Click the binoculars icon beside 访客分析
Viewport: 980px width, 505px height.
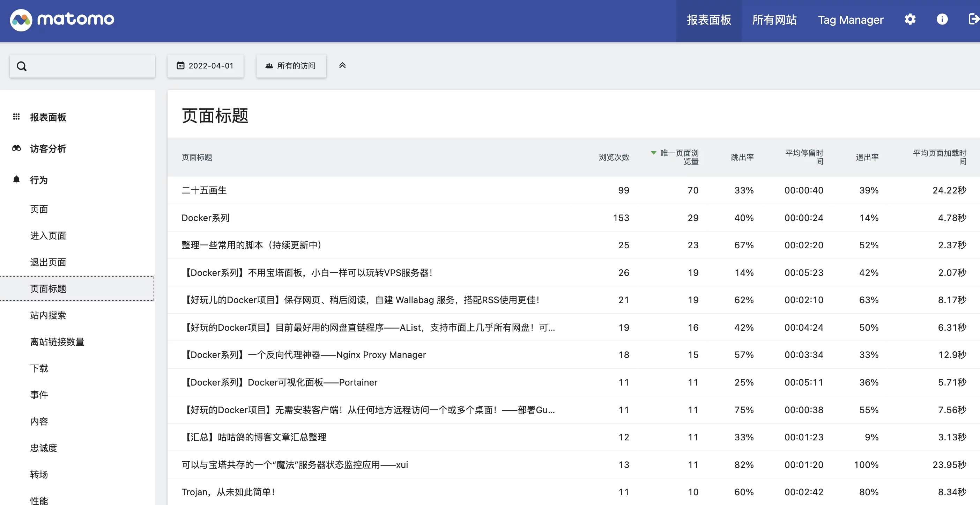coord(16,148)
